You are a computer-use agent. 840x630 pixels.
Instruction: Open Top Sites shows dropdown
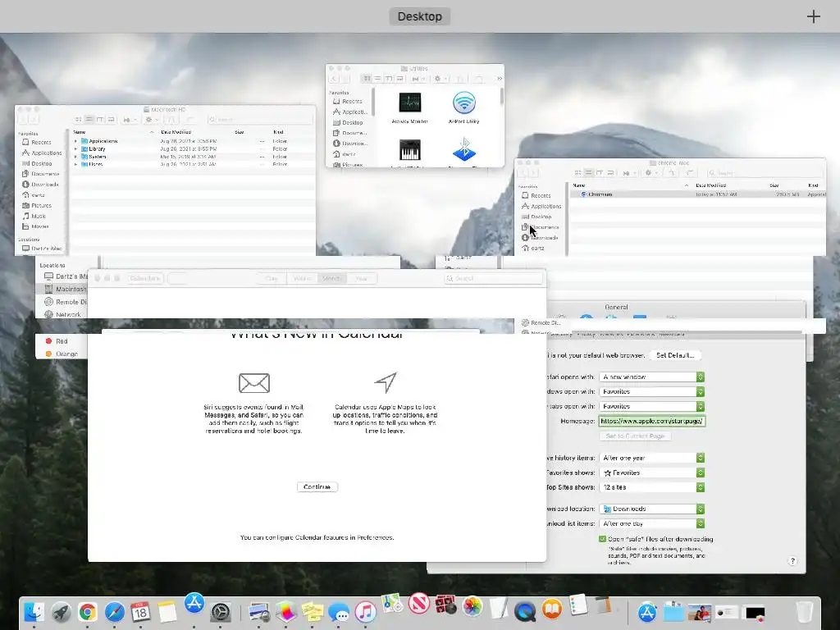[x=651, y=487]
